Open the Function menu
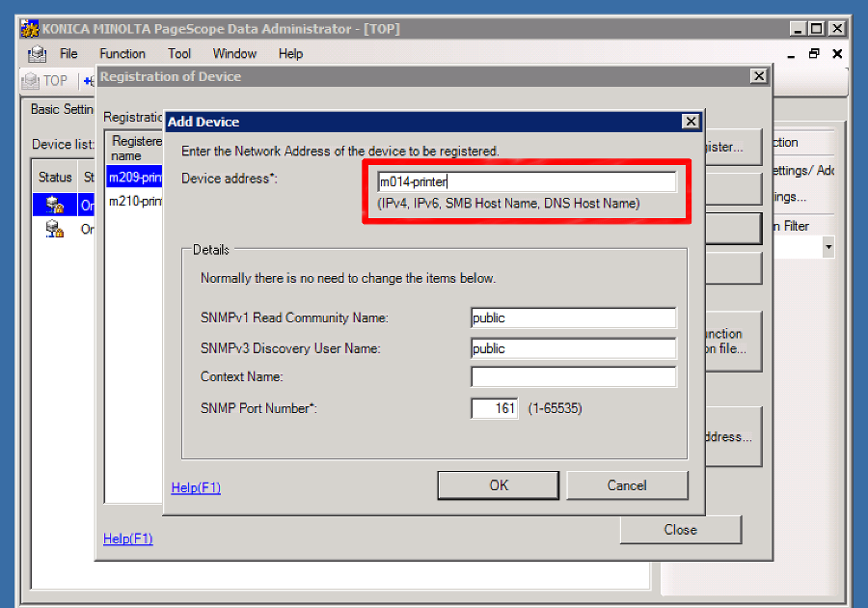Image resolution: width=868 pixels, height=608 pixels. pos(122,54)
